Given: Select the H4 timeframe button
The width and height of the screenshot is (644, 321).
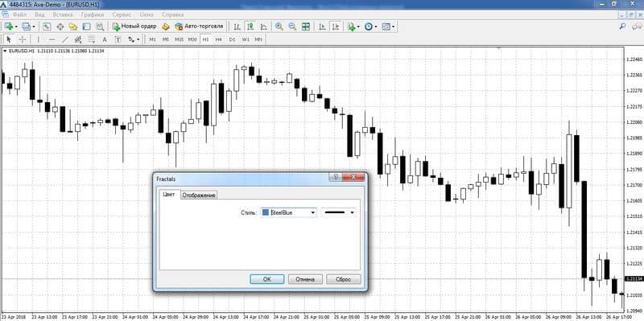Looking at the screenshot, I should (x=218, y=39).
